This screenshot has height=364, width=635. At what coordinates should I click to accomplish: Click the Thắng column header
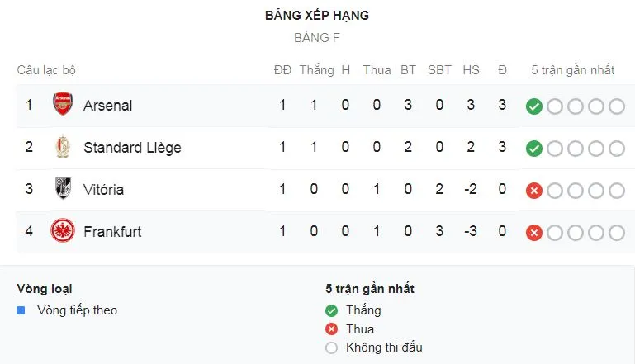click(316, 70)
